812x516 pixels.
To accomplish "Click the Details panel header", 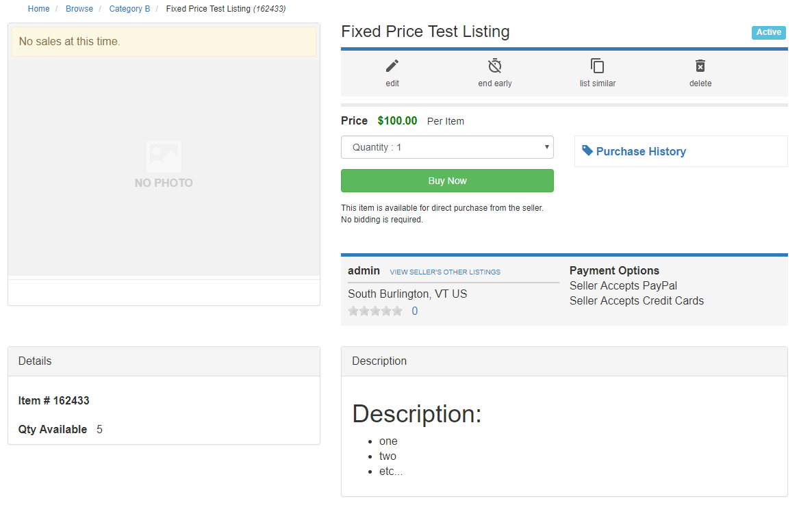I will coord(164,361).
